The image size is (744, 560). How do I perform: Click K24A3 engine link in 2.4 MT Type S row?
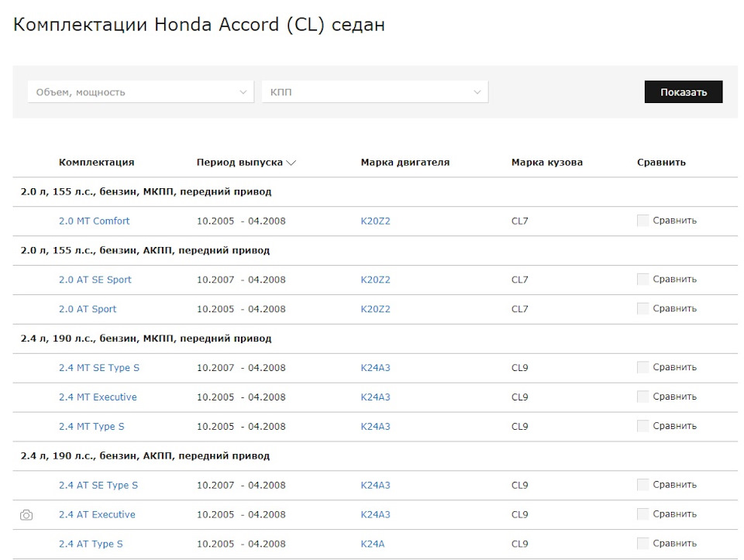pos(375,427)
